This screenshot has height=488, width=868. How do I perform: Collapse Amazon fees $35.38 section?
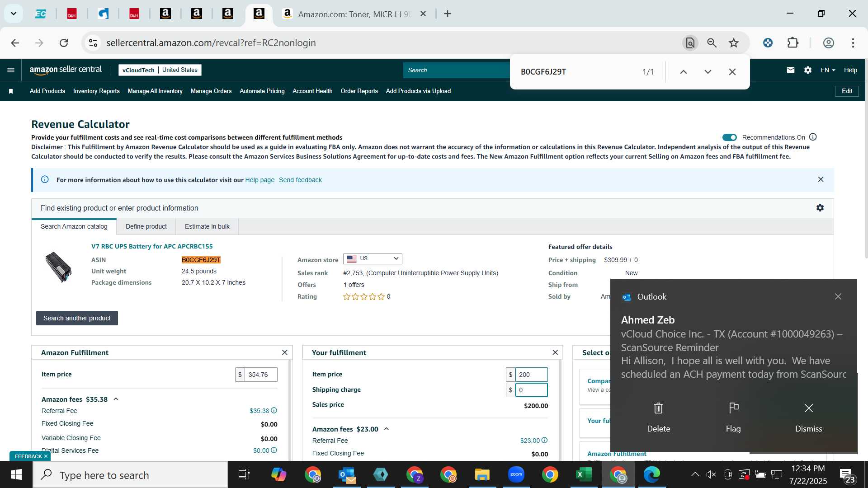click(116, 399)
